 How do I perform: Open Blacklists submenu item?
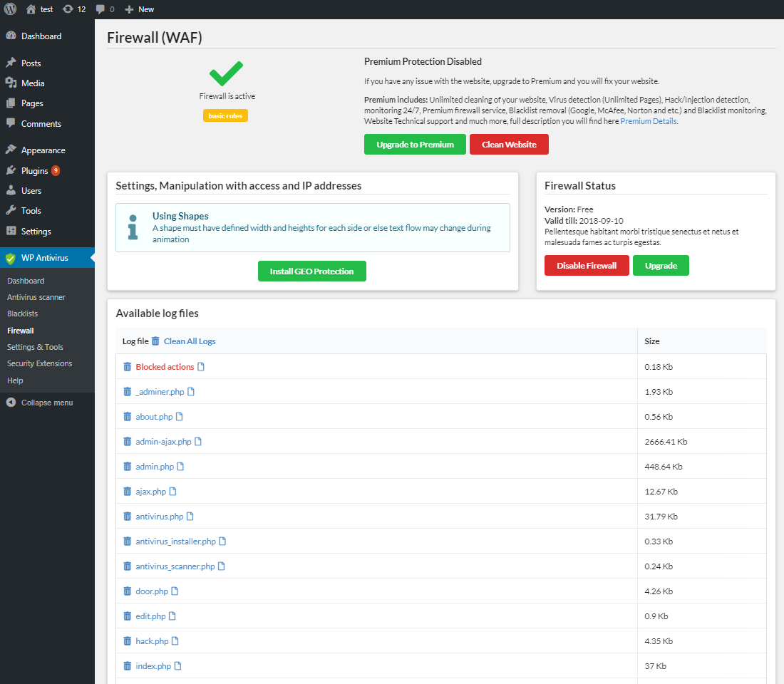tap(23, 313)
